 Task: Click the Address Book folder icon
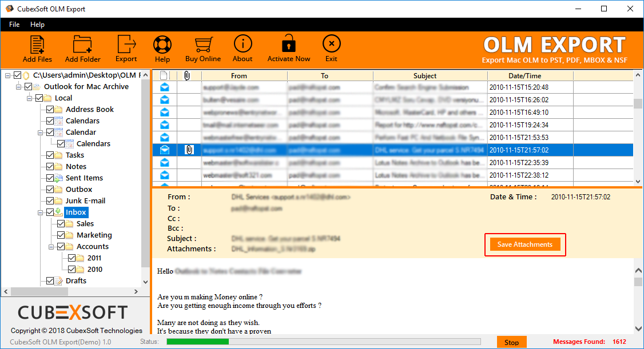tap(59, 110)
